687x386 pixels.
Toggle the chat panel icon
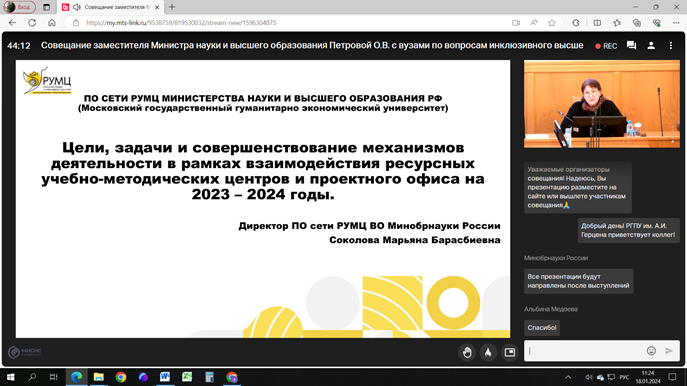pos(631,46)
